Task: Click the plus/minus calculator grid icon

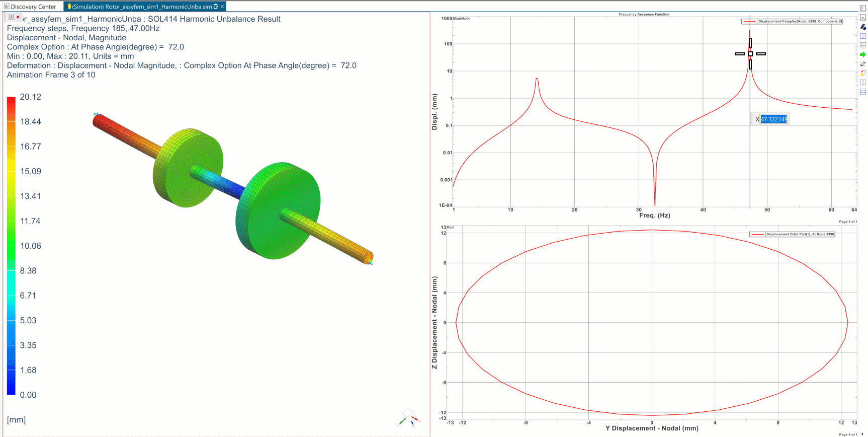Action: point(863,45)
